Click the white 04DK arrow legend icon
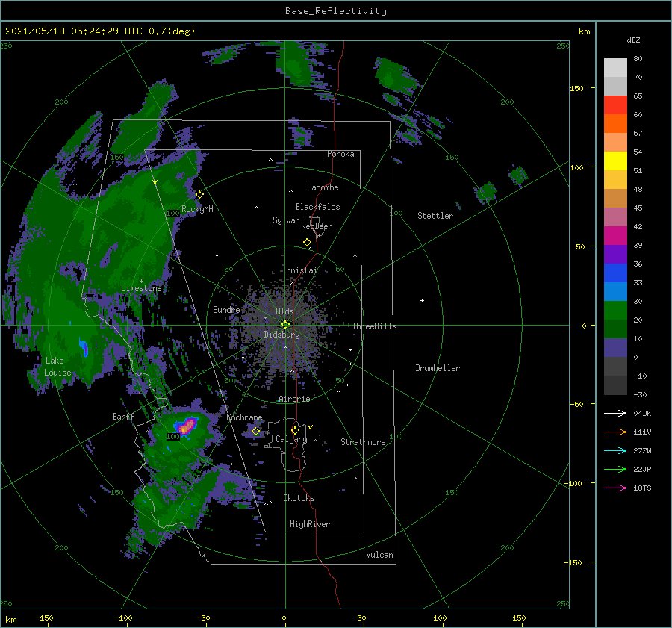The height and width of the screenshot is (628, 672). click(615, 413)
